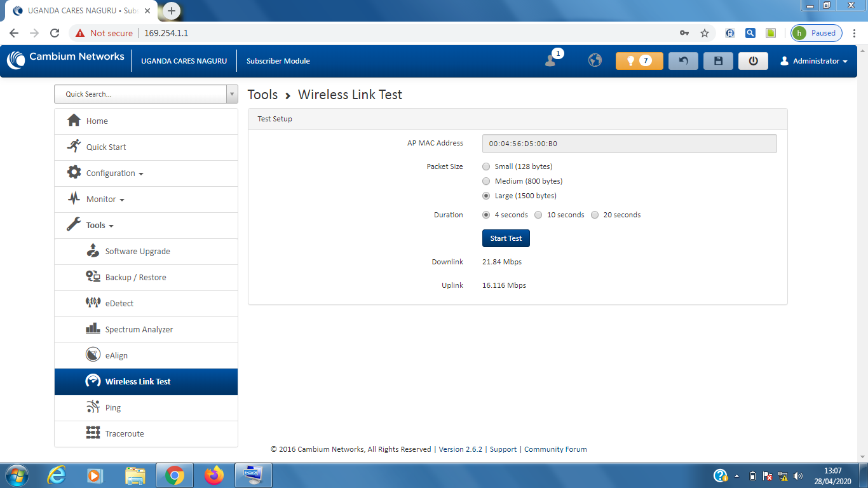
Task: Choose the 10 seconds duration option
Action: coord(538,215)
